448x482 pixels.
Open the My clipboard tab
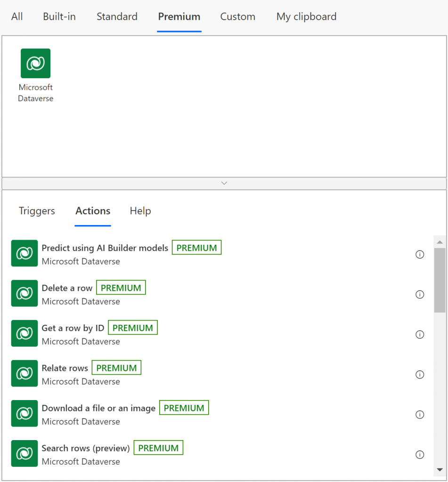(307, 16)
